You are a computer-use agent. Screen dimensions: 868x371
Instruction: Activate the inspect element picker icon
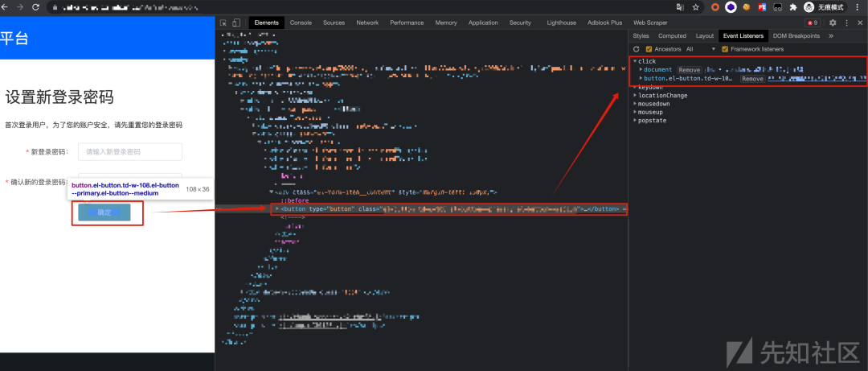point(223,23)
